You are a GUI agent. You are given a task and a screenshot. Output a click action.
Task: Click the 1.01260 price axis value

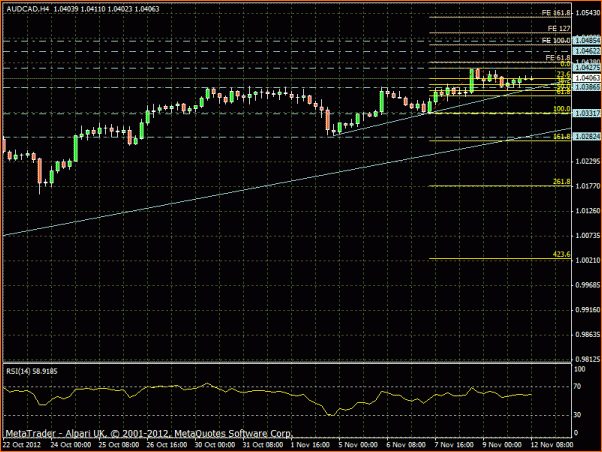(587, 211)
